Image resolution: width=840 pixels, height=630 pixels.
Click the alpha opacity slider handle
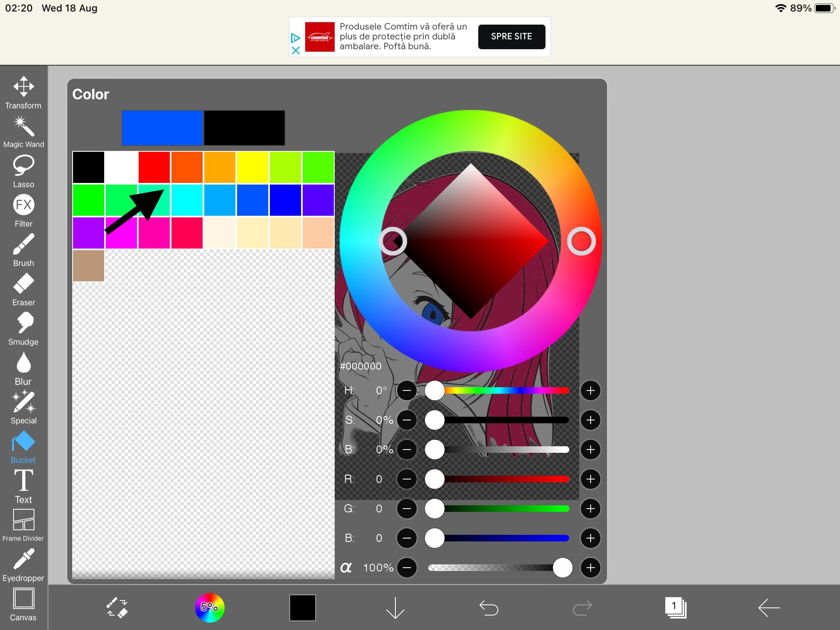563,568
